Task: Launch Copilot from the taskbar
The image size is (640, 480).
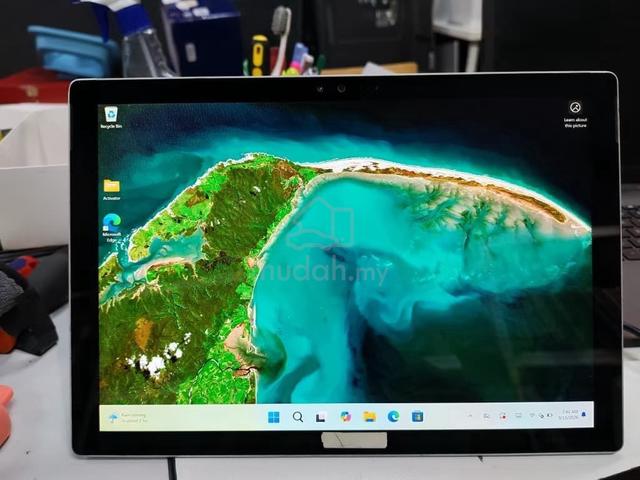Action: tap(346, 416)
